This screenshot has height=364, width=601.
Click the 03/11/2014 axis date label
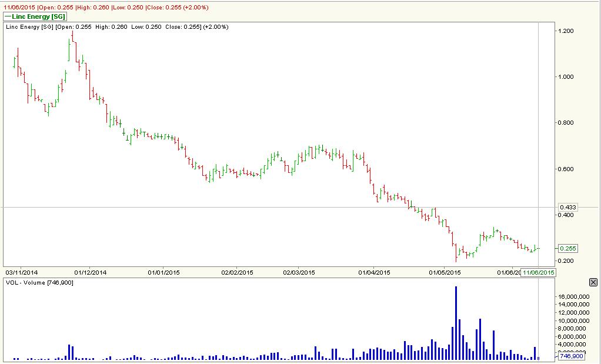[22, 272]
